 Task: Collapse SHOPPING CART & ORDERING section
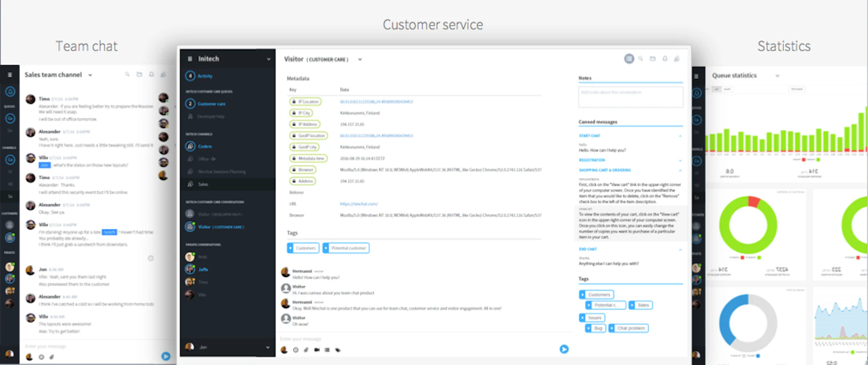tap(680, 171)
